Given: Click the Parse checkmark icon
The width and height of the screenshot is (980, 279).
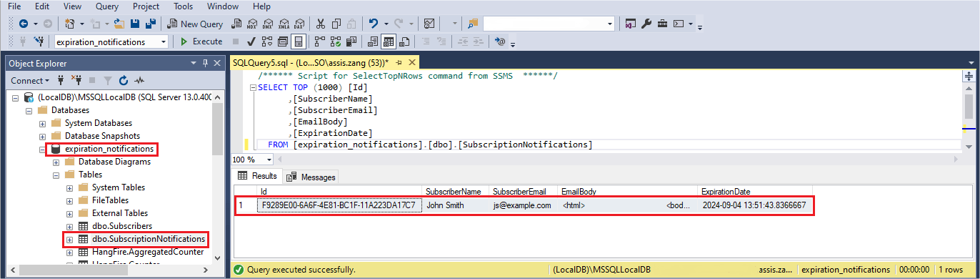Looking at the screenshot, I should 251,41.
